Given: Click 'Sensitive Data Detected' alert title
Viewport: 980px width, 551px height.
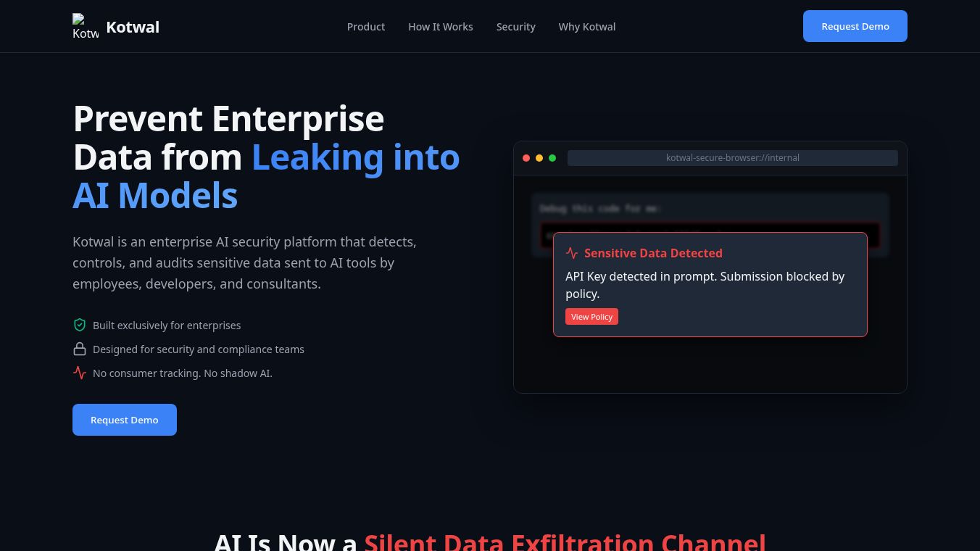Looking at the screenshot, I should 653,253.
